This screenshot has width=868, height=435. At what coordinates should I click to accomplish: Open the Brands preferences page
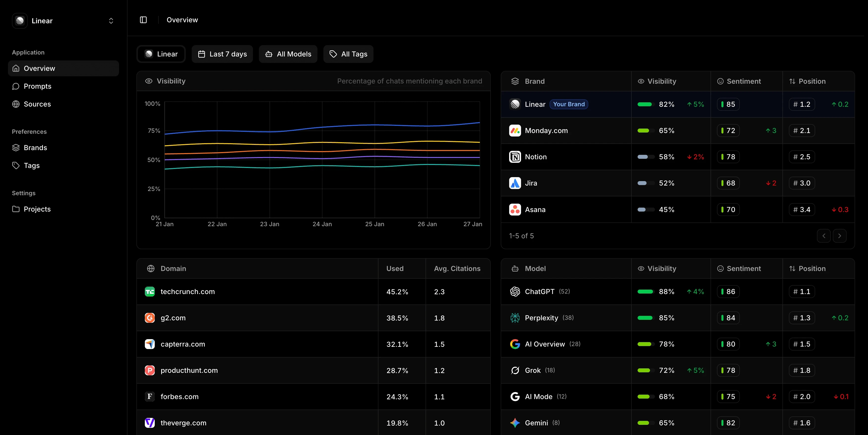[35, 147]
